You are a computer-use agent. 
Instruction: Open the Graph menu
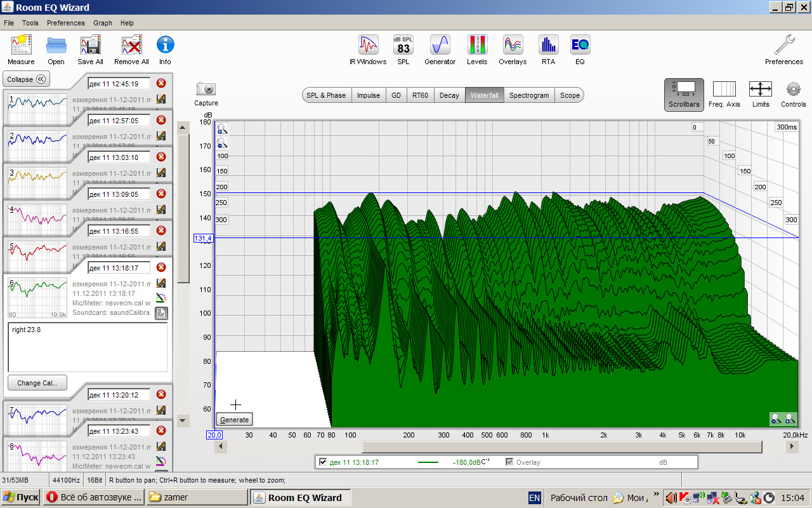pyautogui.click(x=102, y=23)
